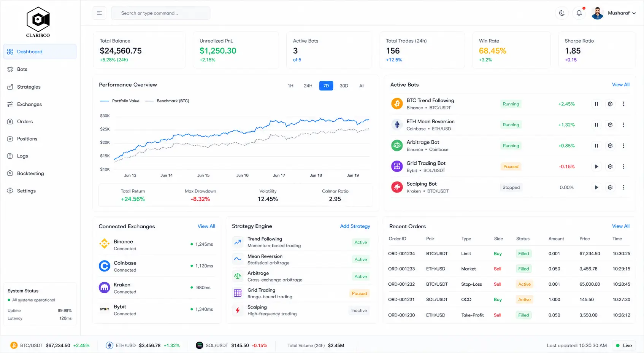This screenshot has width=644, height=353.
Task: Select the Kraken exchange logo
Action: click(104, 288)
